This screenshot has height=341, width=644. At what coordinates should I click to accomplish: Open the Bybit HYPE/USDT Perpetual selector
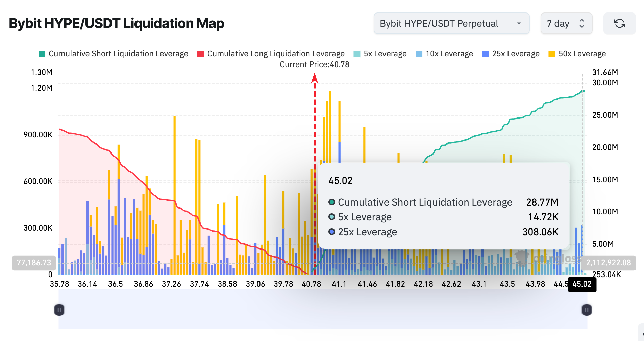point(451,23)
